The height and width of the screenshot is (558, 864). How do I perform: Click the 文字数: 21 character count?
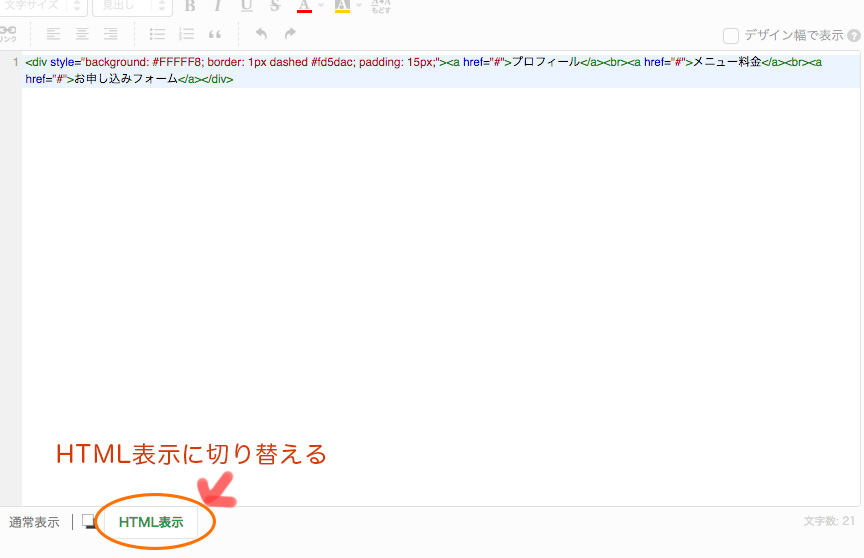click(x=829, y=521)
